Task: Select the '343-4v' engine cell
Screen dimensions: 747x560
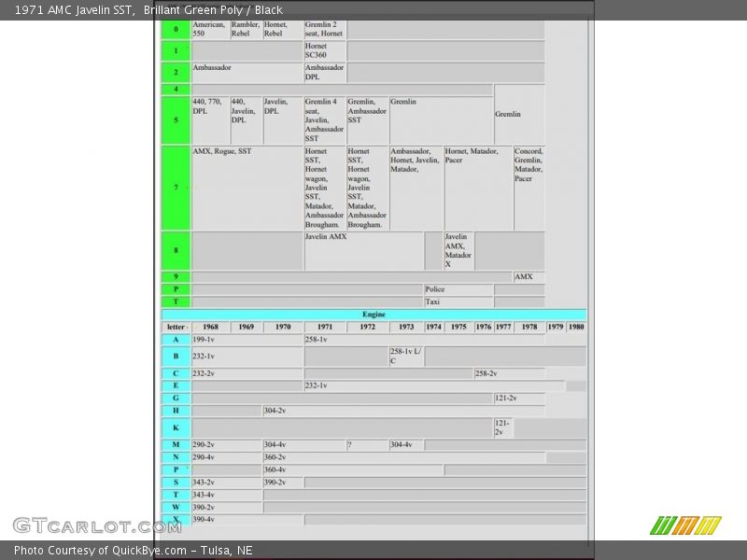Action: (x=227, y=496)
